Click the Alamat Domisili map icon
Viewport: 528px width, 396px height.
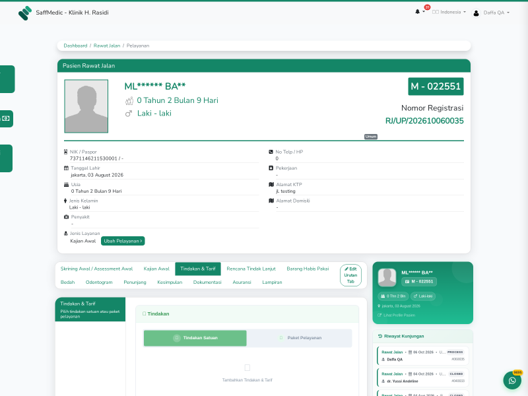[x=271, y=201]
